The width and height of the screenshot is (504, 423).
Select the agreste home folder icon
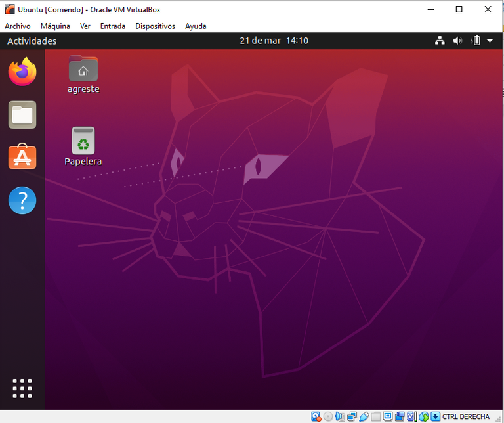[x=83, y=74]
